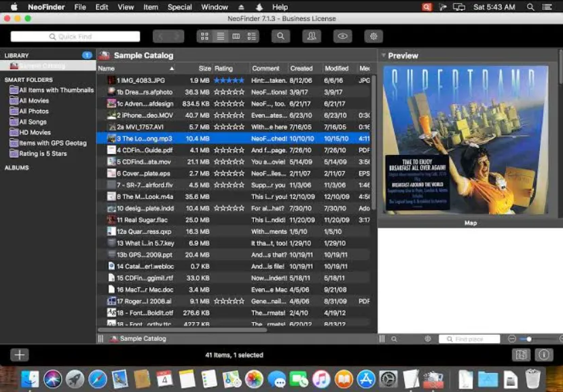The width and height of the screenshot is (563, 392).
Task: Open Finder in the Dock
Action: point(30,379)
